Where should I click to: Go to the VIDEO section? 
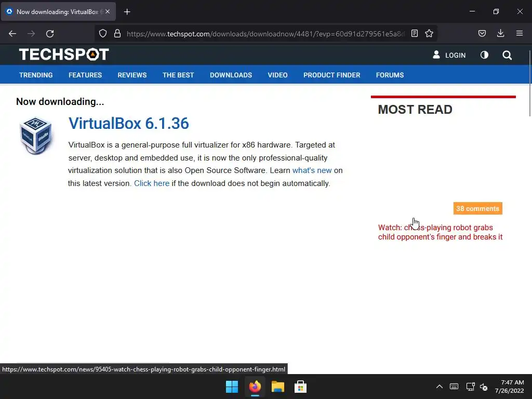277,75
